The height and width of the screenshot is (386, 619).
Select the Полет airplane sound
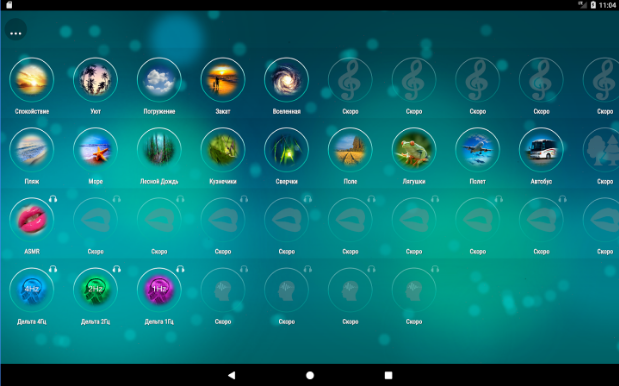tap(478, 150)
